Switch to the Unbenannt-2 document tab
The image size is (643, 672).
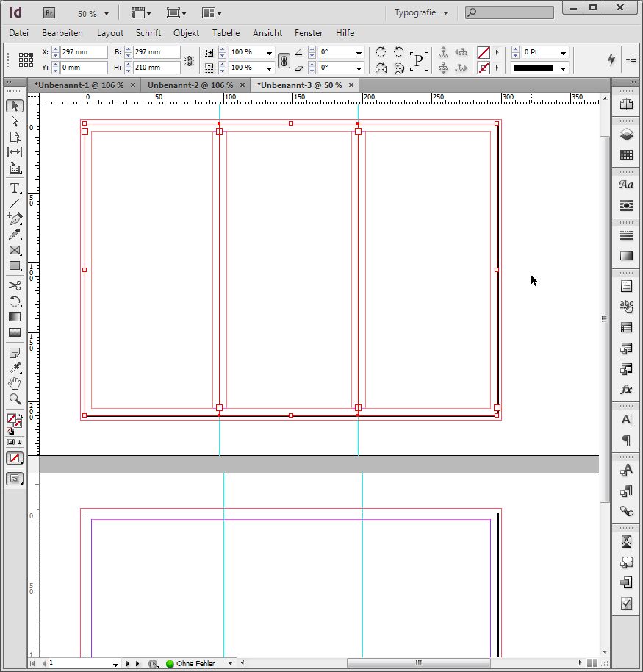(x=190, y=85)
